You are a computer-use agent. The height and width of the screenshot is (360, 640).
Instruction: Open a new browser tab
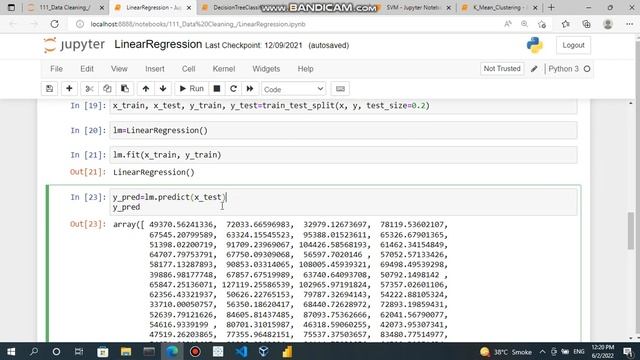(x=551, y=7)
